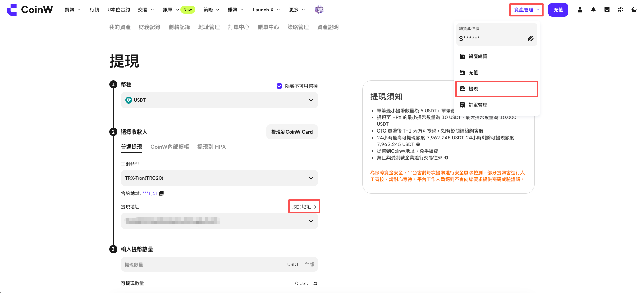Click 添加地址 link
The height and width of the screenshot is (293, 644).
304,207
